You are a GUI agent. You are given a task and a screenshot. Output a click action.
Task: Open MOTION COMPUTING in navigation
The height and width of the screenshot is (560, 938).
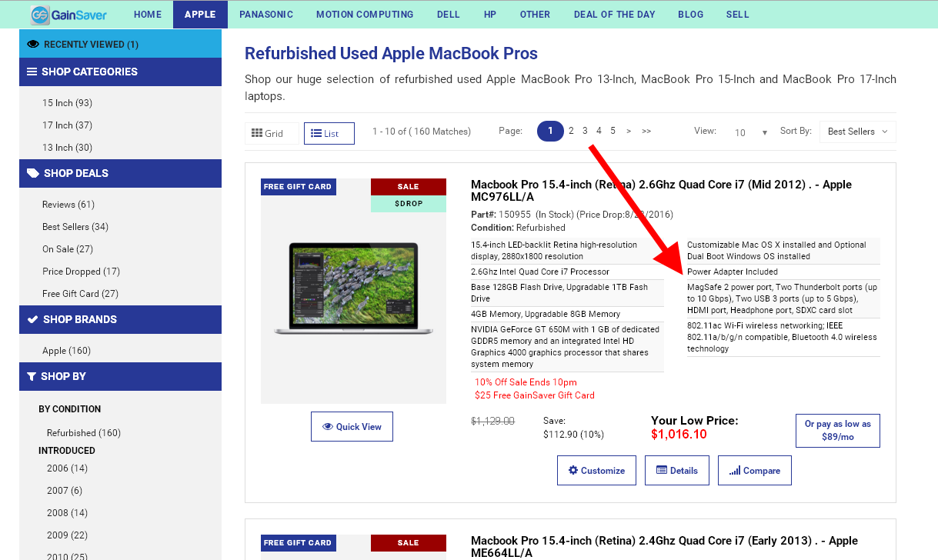365,15
